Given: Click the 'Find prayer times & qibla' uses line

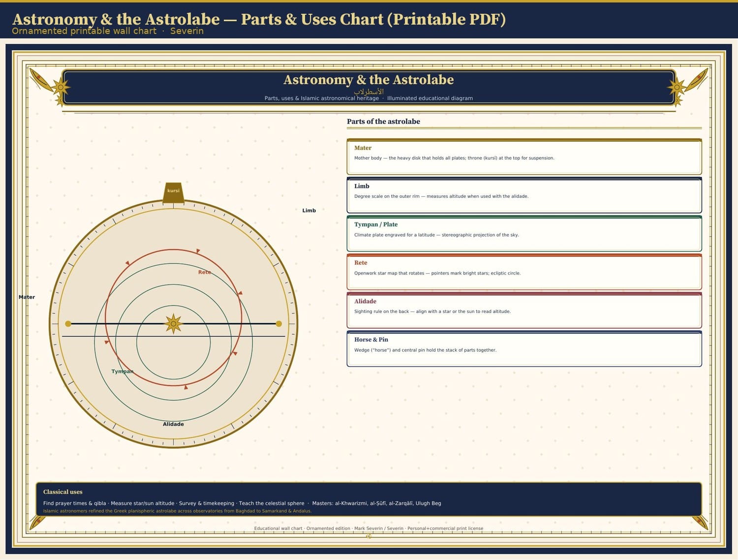Looking at the screenshot, I should pyautogui.click(x=242, y=503).
